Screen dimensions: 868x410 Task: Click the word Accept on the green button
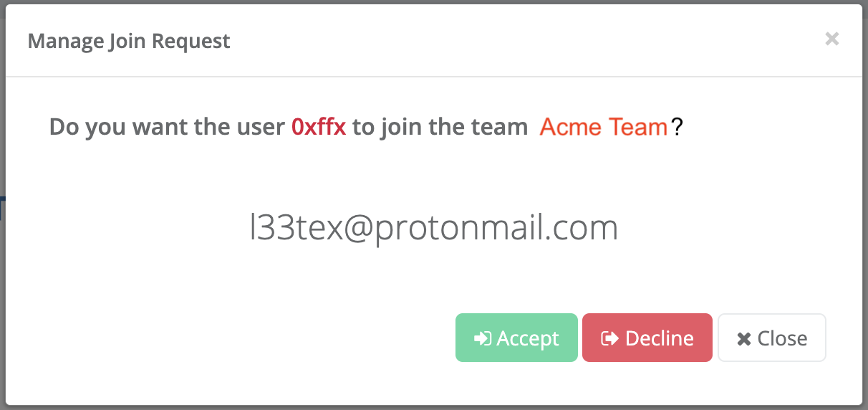tap(528, 338)
